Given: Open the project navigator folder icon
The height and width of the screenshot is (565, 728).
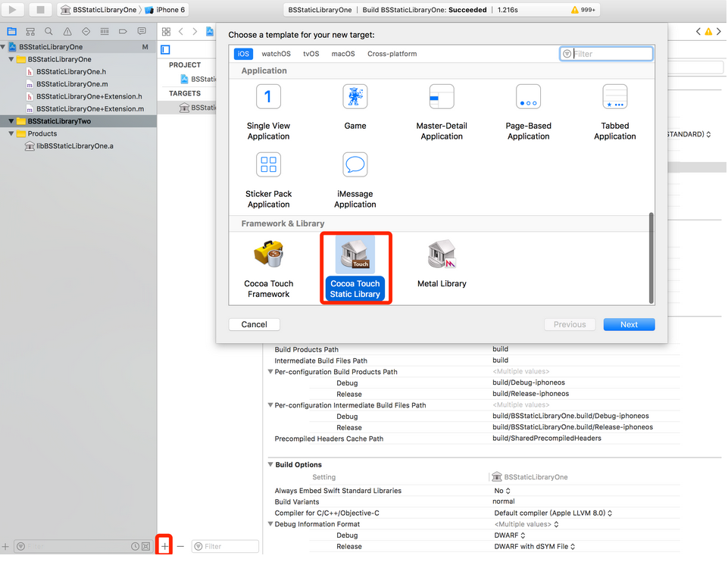Looking at the screenshot, I should click(x=11, y=32).
